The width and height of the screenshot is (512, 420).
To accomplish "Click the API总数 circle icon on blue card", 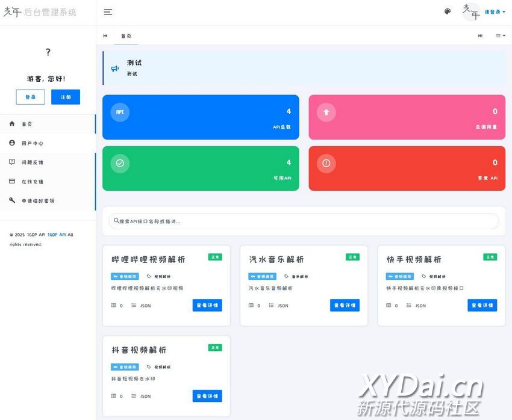I will [x=120, y=112].
